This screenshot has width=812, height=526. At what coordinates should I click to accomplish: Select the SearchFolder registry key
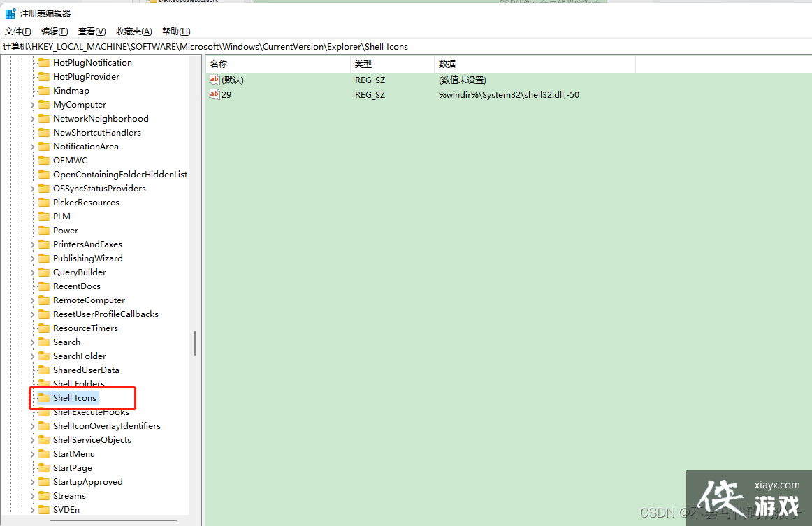[x=80, y=356]
